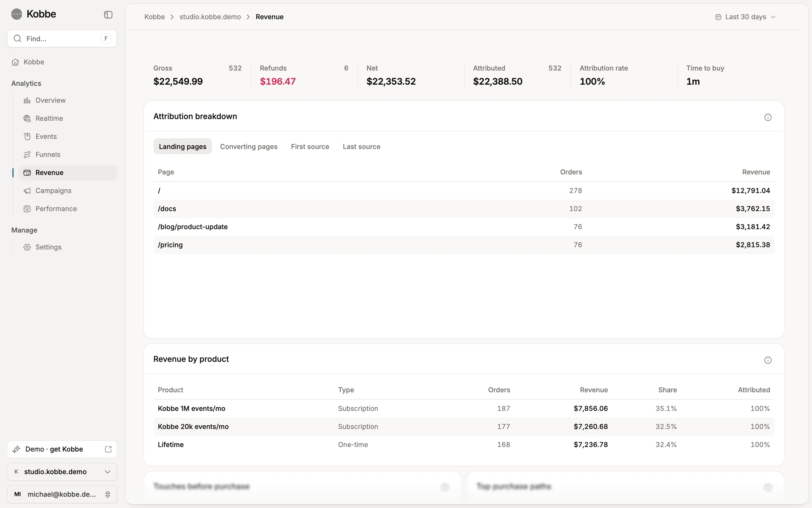Click the Demo · get Kobbe button
Image resolution: width=812 pixels, height=508 pixels.
click(x=62, y=449)
